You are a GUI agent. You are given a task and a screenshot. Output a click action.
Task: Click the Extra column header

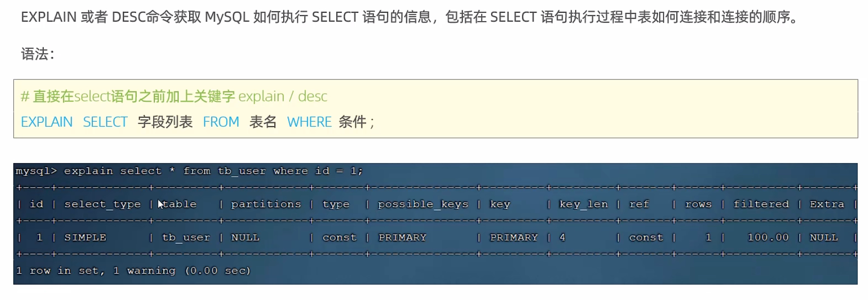click(827, 204)
